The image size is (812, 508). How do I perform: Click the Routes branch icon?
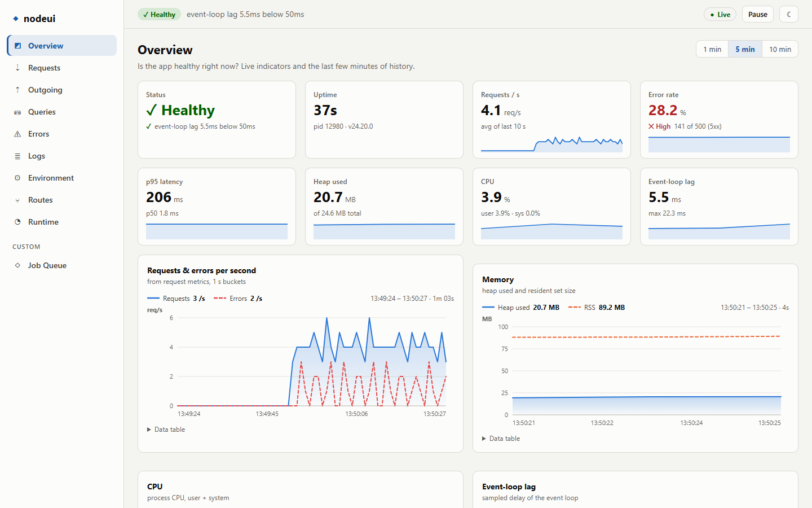coord(17,200)
